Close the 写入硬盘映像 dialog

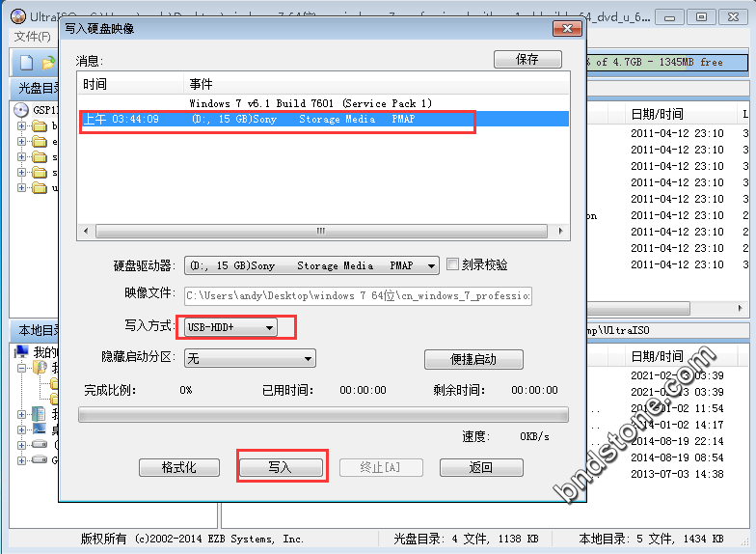[x=567, y=29]
